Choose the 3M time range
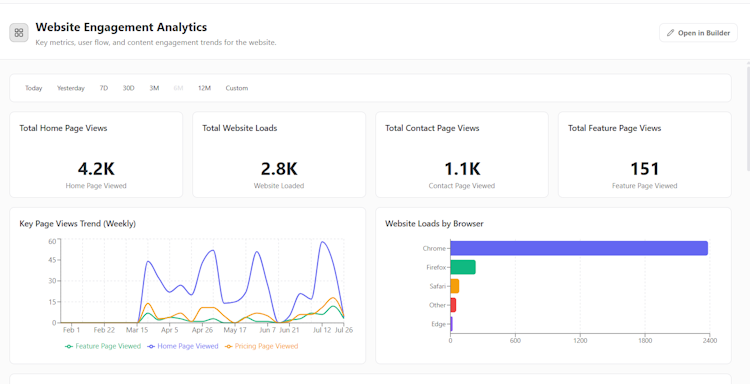750x384 pixels. click(154, 88)
